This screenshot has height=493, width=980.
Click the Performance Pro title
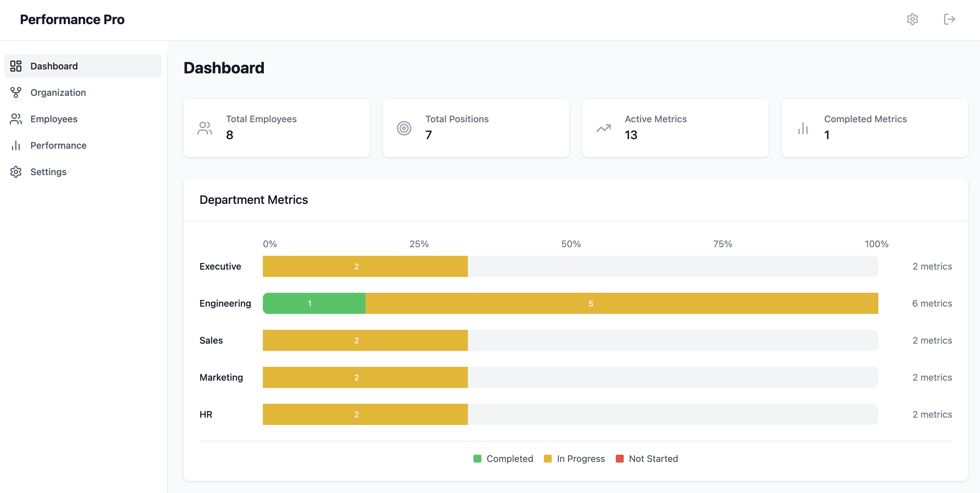72,19
